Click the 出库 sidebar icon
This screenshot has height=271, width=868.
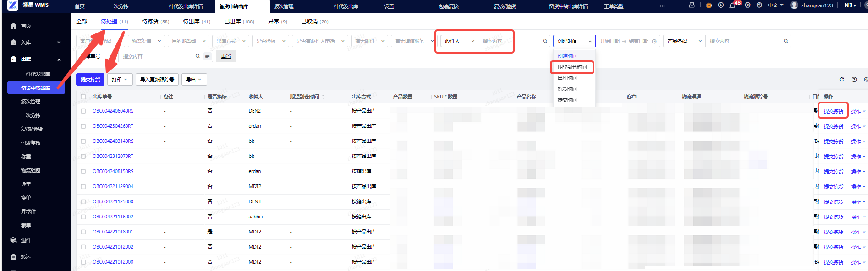click(x=13, y=59)
